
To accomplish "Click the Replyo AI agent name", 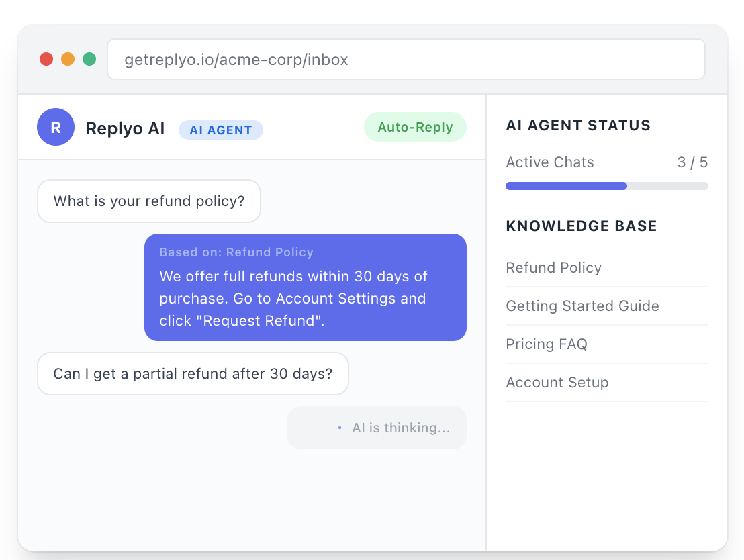I will (125, 128).
